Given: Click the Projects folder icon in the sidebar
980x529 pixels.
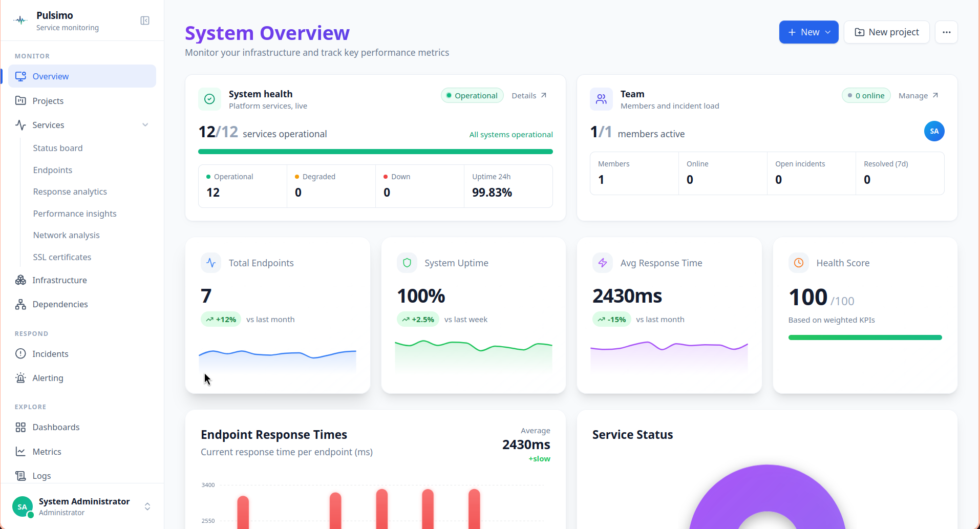Looking at the screenshot, I should (x=20, y=100).
